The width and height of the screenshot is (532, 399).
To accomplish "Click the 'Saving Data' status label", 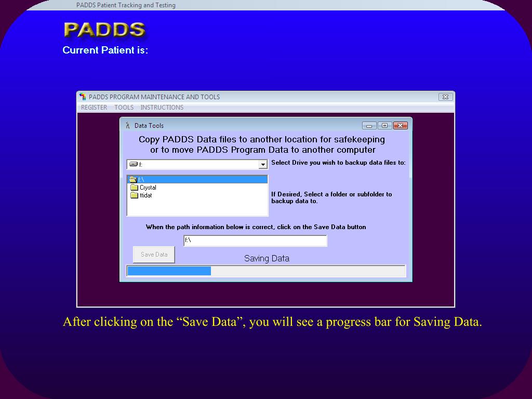I will click(x=267, y=259).
